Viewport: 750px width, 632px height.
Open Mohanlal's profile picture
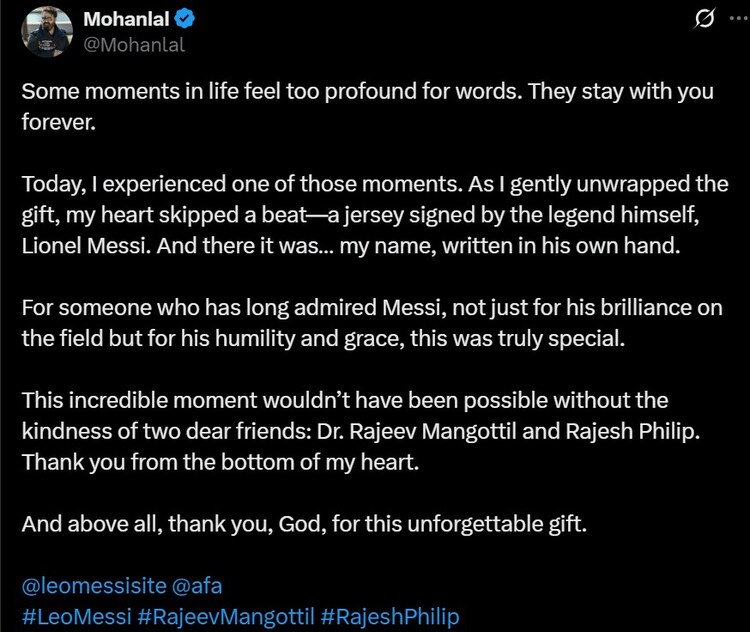point(47,31)
